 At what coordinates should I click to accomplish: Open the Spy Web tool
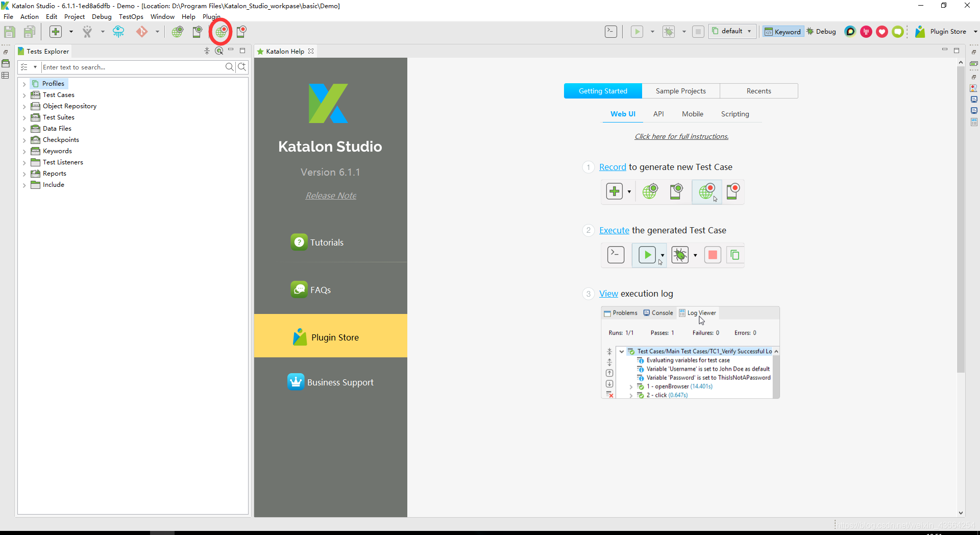178,32
